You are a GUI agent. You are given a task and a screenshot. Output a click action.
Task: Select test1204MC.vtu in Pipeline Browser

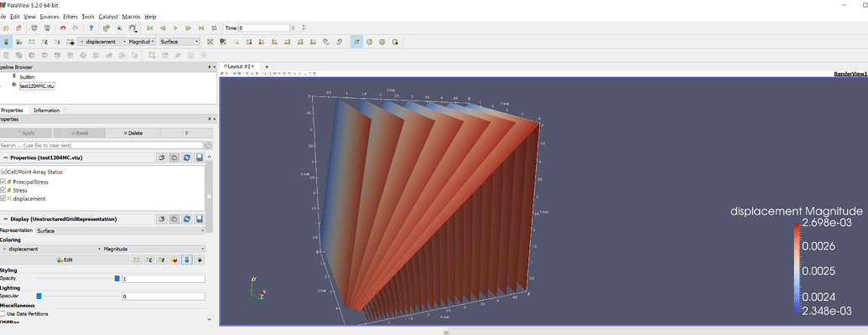point(37,85)
